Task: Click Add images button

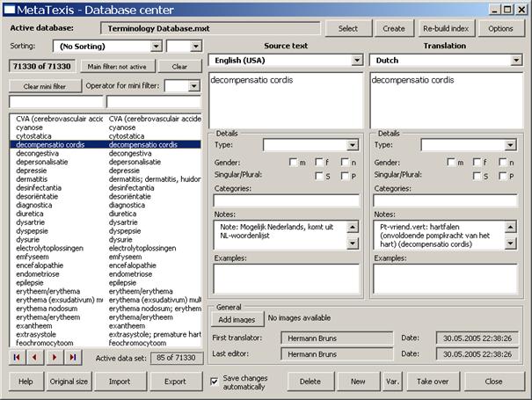Action: 237,319
